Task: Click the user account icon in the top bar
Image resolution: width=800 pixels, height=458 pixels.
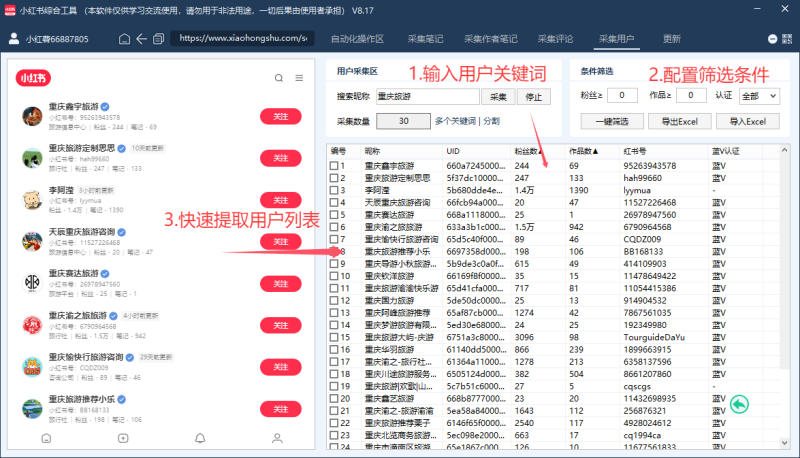Action: (x=14, y=39)
